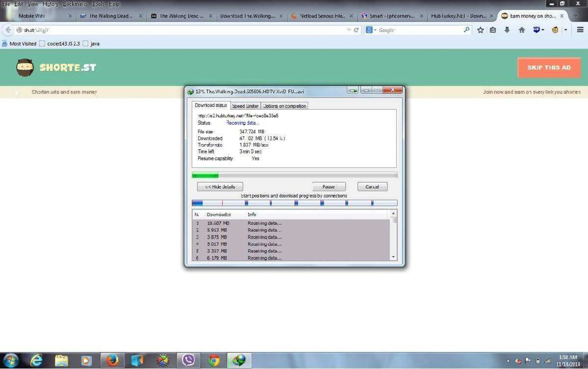The height and width of the screenshot is (369, 588).
Task: Click the Shorte.st ninja logo
Action: pyautogui.click(x=25, y=68)
